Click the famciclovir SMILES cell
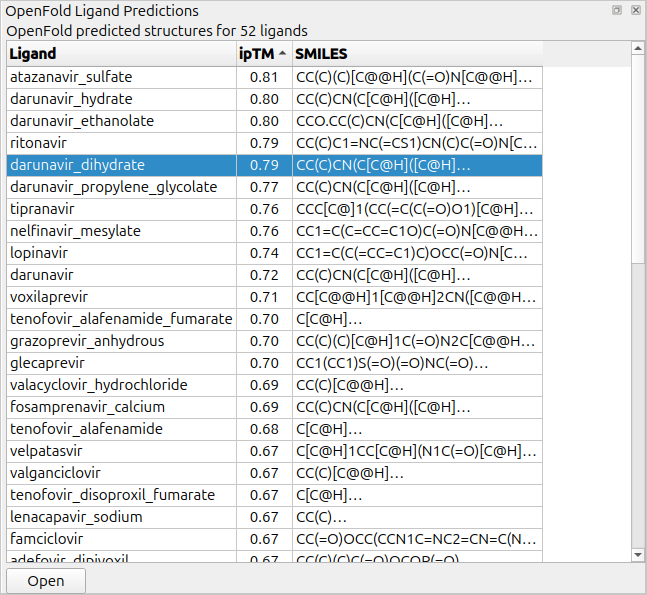 pyautogui.click(x=417, y=539)
